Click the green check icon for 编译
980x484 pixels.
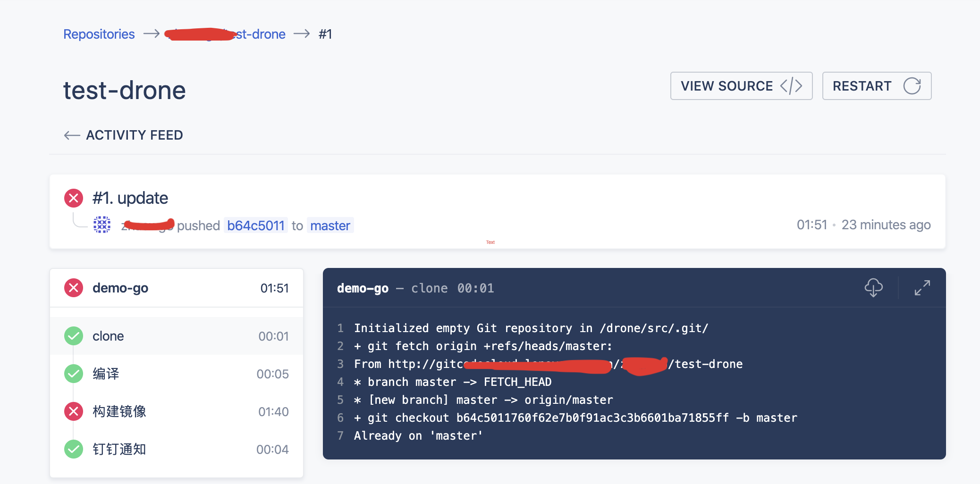(x=74, y=374)
